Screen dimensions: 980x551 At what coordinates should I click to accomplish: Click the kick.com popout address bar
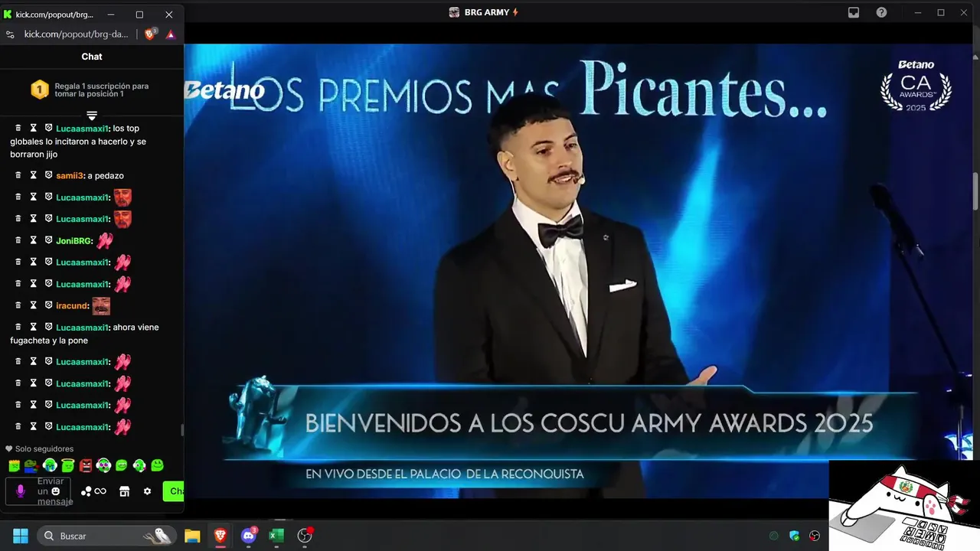click(x=76, y=34)
